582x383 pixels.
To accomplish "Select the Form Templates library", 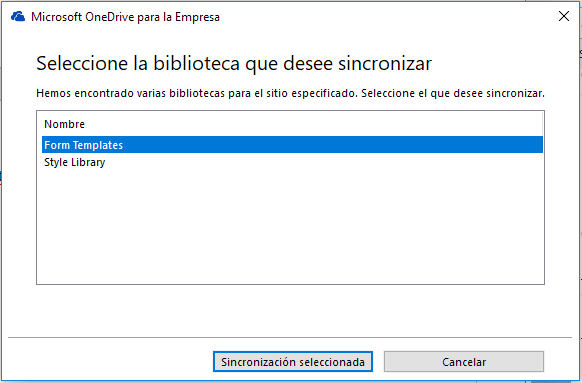I will tap(292, 145).
